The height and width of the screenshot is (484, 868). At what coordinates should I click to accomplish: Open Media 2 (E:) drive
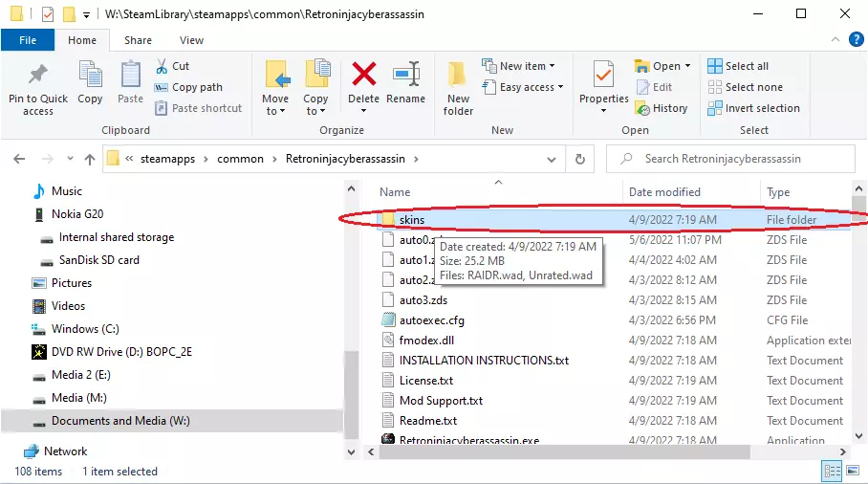coord(81,375)
